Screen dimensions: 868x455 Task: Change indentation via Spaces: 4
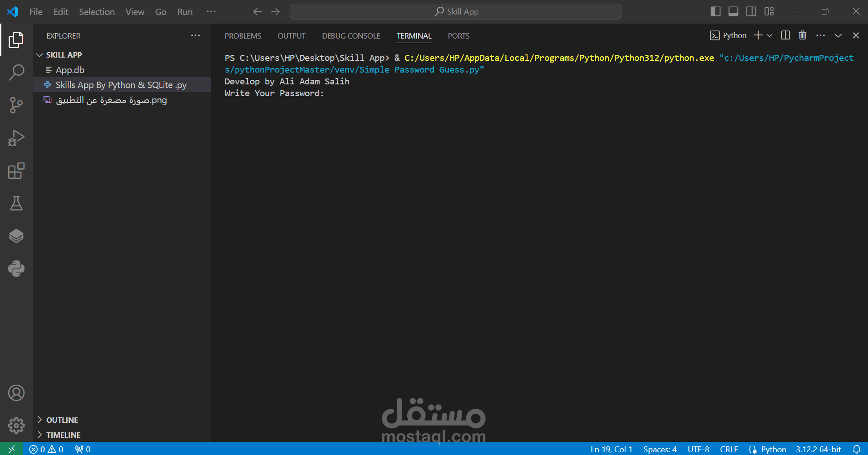[660, 449]
